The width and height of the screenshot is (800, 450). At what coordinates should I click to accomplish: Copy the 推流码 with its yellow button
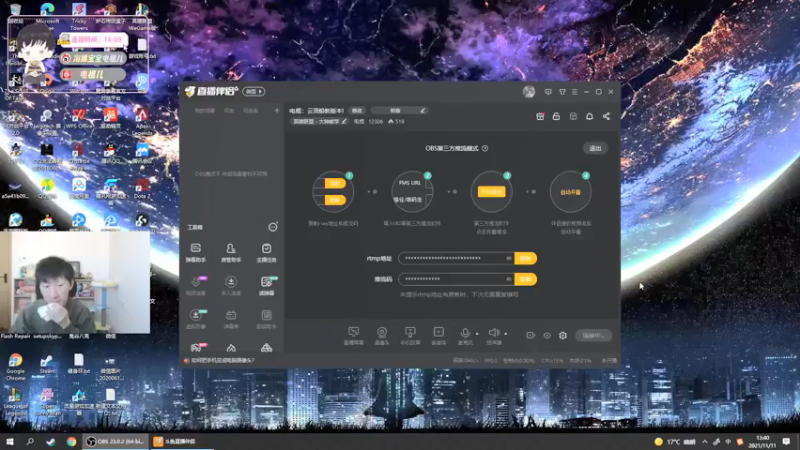click(x=526, y=279)
